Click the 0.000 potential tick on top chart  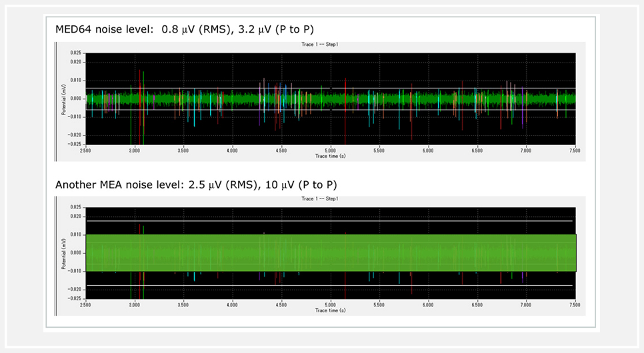(x=76, y=99)
